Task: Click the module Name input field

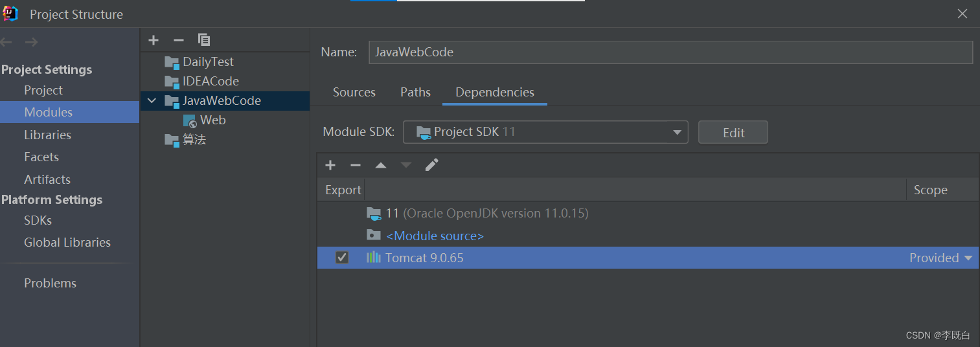Action: (670, 52)
